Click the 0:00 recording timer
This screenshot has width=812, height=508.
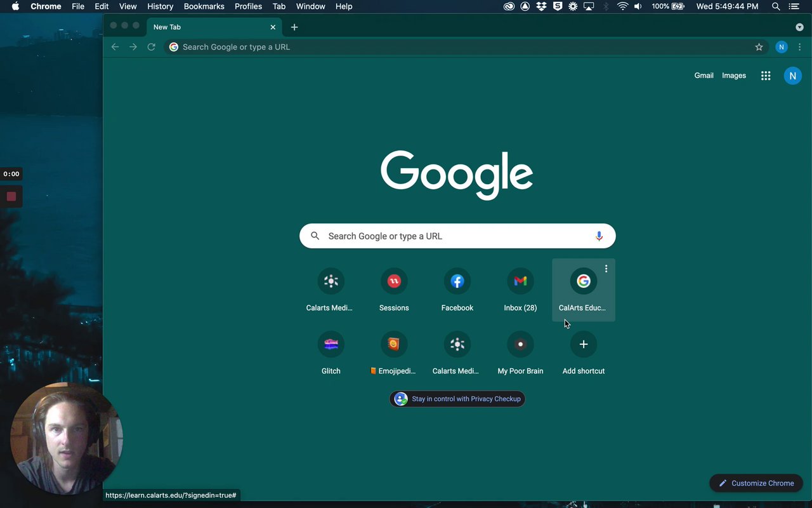click(x=11, y=174)
